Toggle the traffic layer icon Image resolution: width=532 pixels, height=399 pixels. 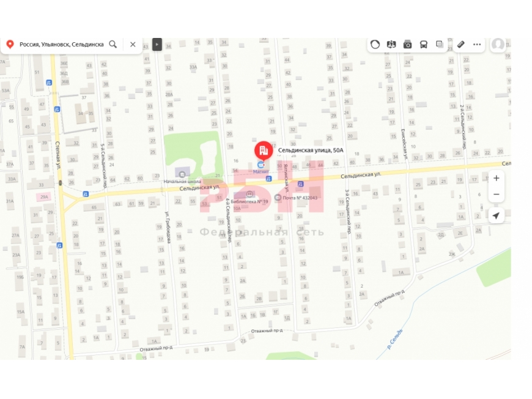coord(375,45)
